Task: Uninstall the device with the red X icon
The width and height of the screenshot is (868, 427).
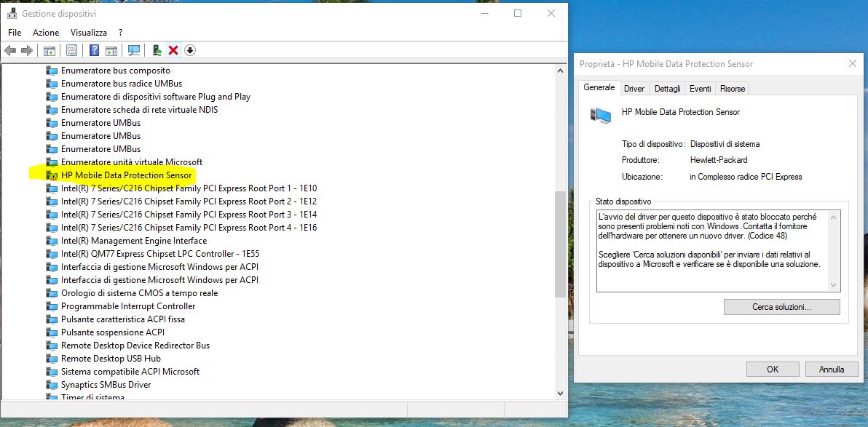Action: coord(173,50)
